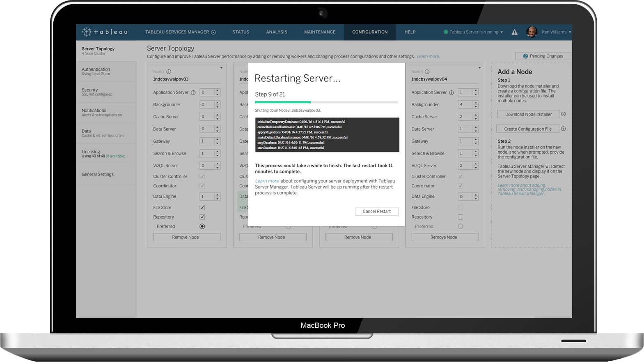Open Data settings in sidebar
The image size is (644, 362).
click(x=106, y=133)
